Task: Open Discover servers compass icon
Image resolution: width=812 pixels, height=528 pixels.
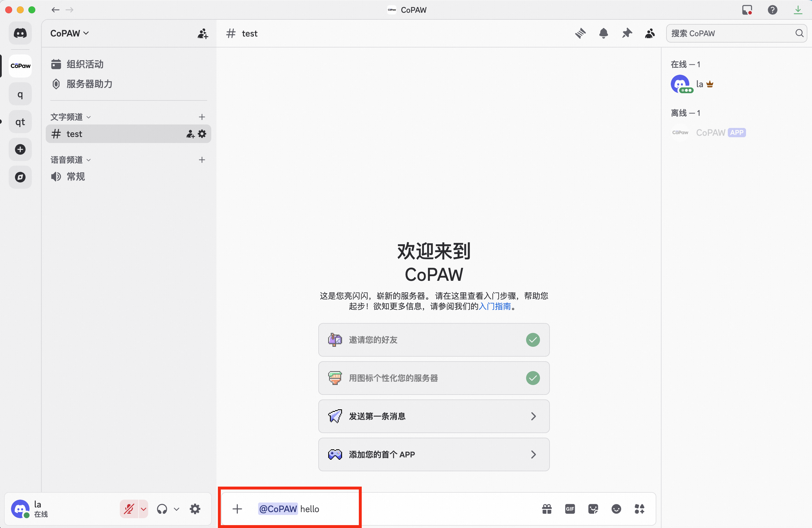Action: 20,177
